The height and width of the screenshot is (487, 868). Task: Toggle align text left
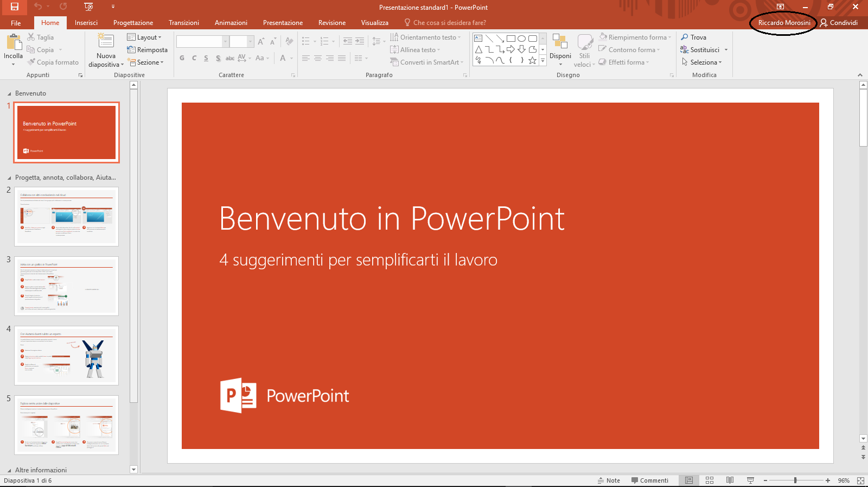coord(306,58)
